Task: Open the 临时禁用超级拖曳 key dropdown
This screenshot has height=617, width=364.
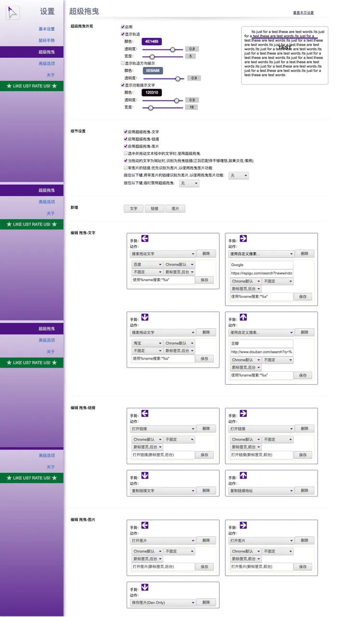Action: coord(189,184)
